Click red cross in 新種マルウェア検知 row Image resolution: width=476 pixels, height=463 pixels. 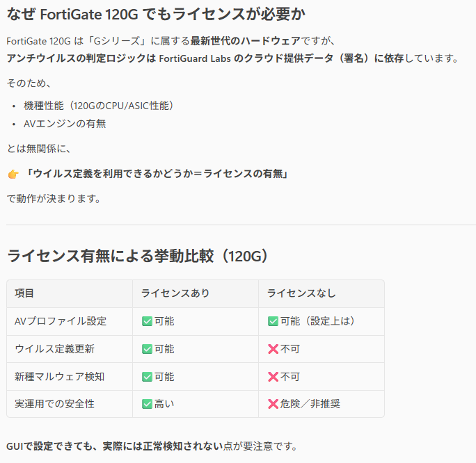point(273,377)
